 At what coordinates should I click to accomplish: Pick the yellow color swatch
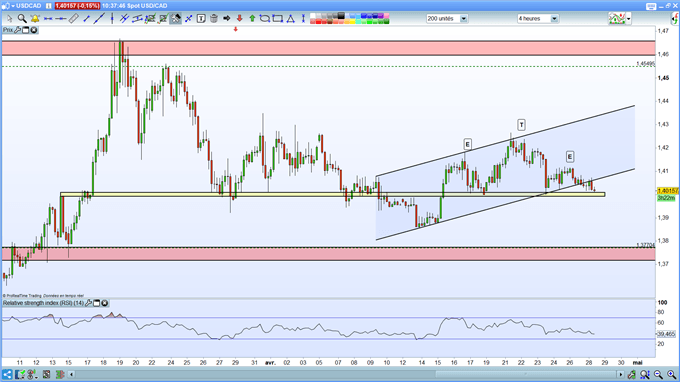pyautogui.click(x=352, y=21)
